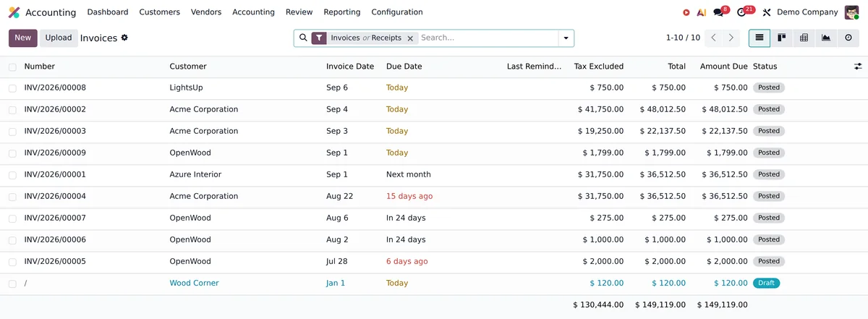This screenshot has width=868, height=319.
Task: Open the Customers menu
Action: 160,12
